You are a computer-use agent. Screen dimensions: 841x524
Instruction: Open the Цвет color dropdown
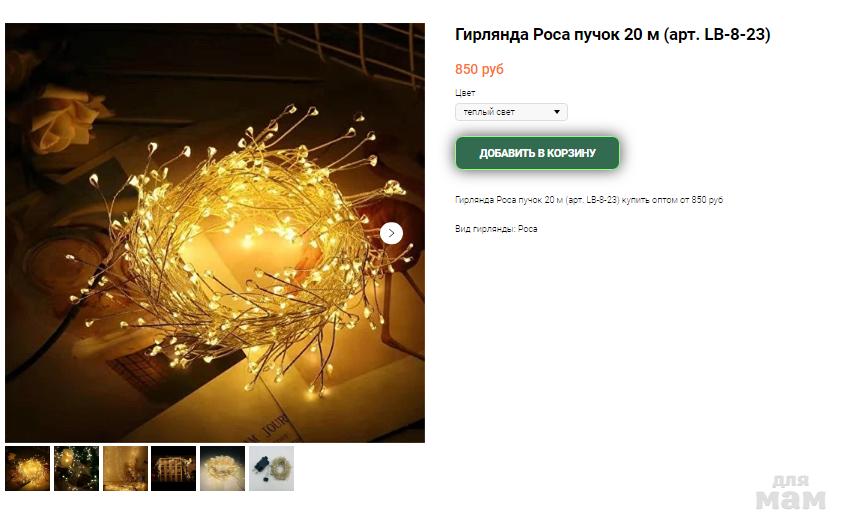511,112
